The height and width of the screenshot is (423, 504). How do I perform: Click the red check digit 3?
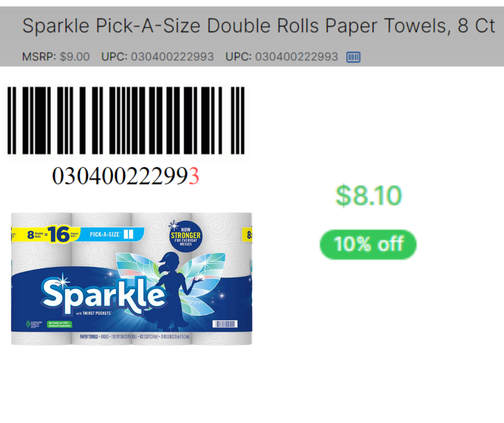point(194,176)
